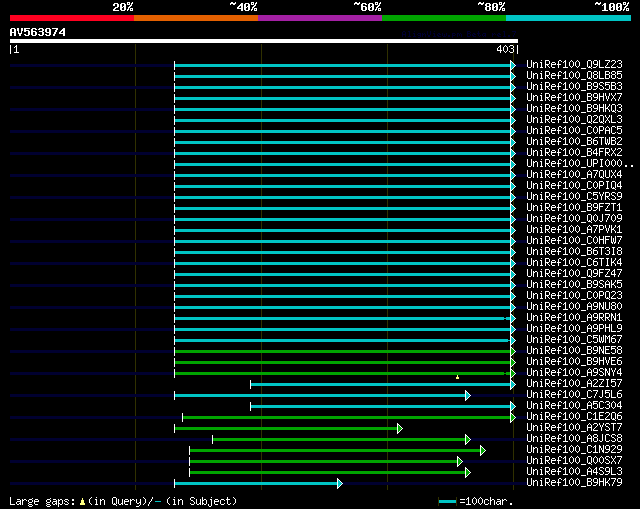Click the green ~80% legend segment
Screen dimensions: 640x509
444,18
